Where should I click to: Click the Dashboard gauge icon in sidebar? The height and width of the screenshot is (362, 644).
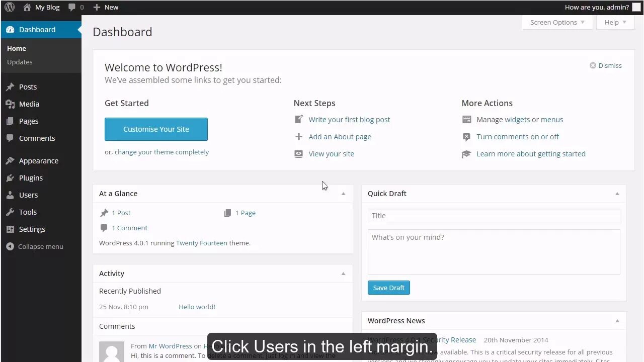point(10,30)
